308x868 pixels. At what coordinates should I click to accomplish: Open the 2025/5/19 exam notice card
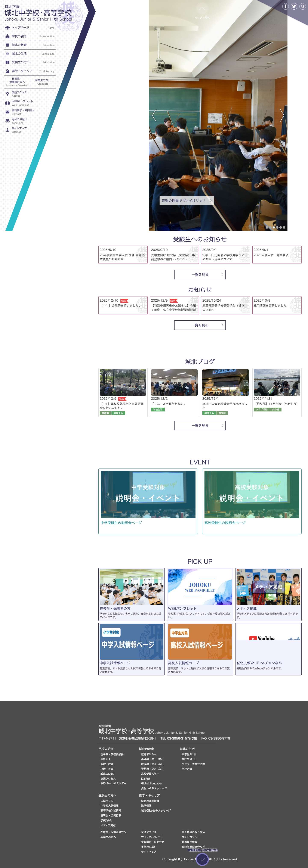[123, 255]
